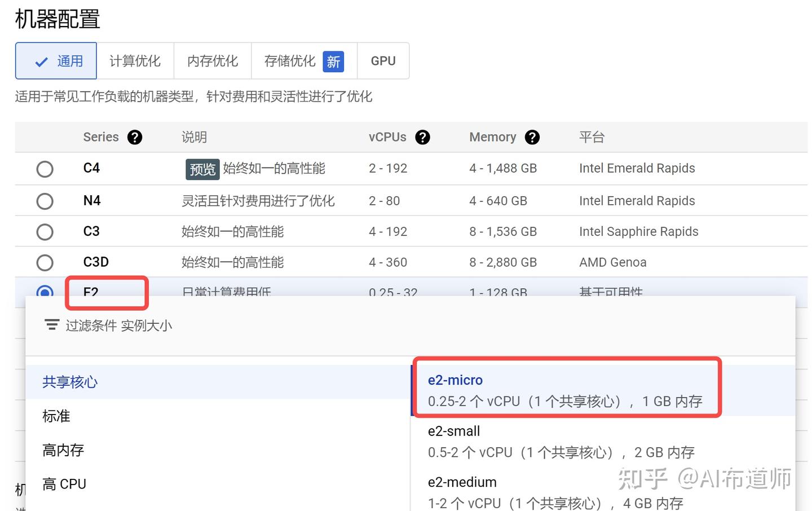Click the 机器配置 heading
This screenshot has width=812, height=511.
click(x=58, y=19)
